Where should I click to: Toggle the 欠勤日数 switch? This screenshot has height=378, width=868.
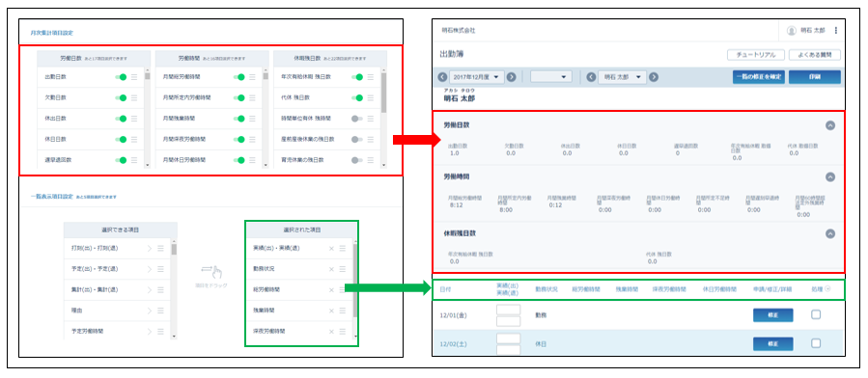click(x=121, y=97)
